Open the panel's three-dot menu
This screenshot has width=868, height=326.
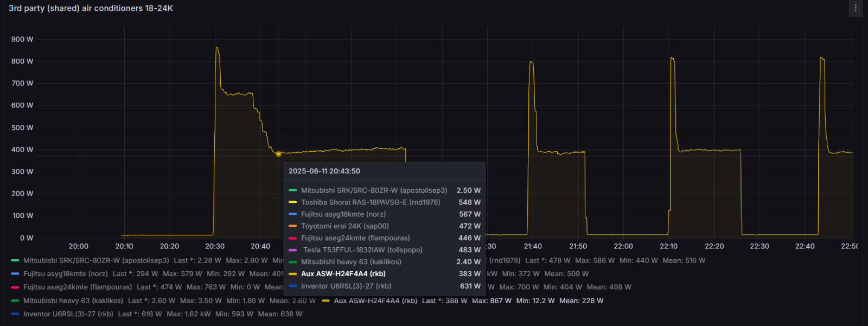[x=856, y=8]
